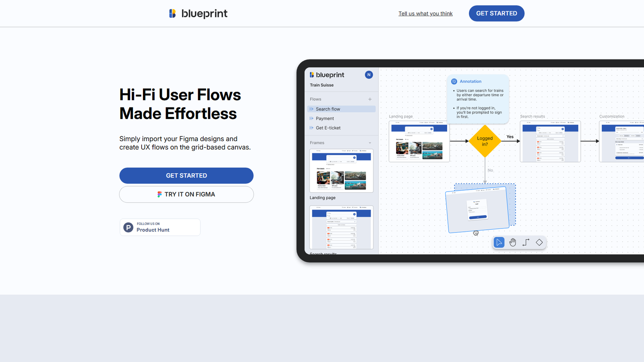Image resolution: width=644 pixels, height=362 pixels.
Task: Open the Payment flow
Action: [325, 119]
